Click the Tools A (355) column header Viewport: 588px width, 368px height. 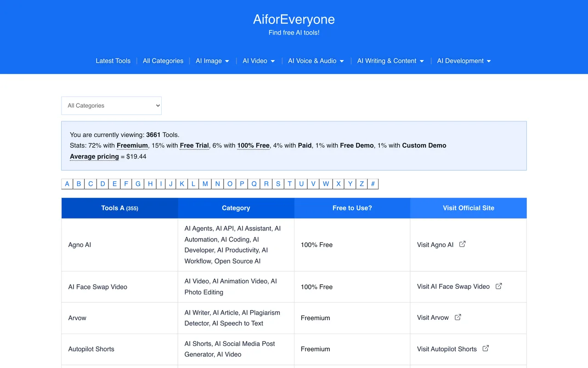coord(120,208)
